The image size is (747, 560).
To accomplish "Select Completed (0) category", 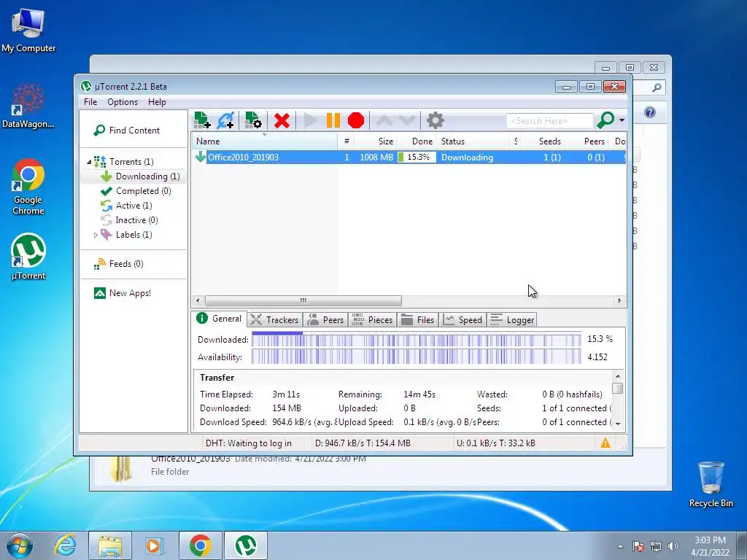I will (136, 191).
